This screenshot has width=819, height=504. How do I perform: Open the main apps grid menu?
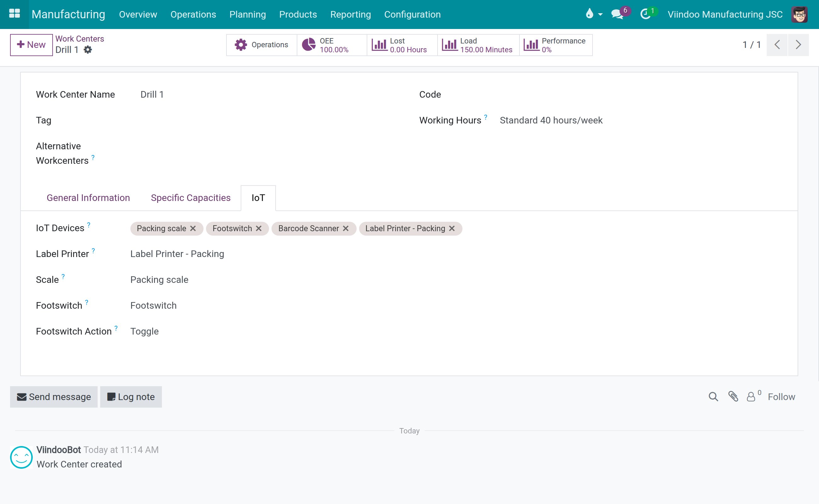14,14
